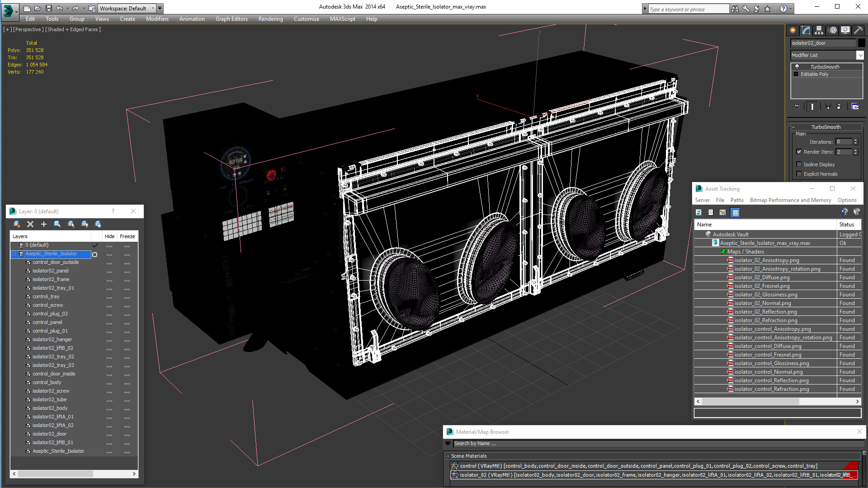
Task: Open quick access toolbar customize arrow
Action: pos(160,8)
